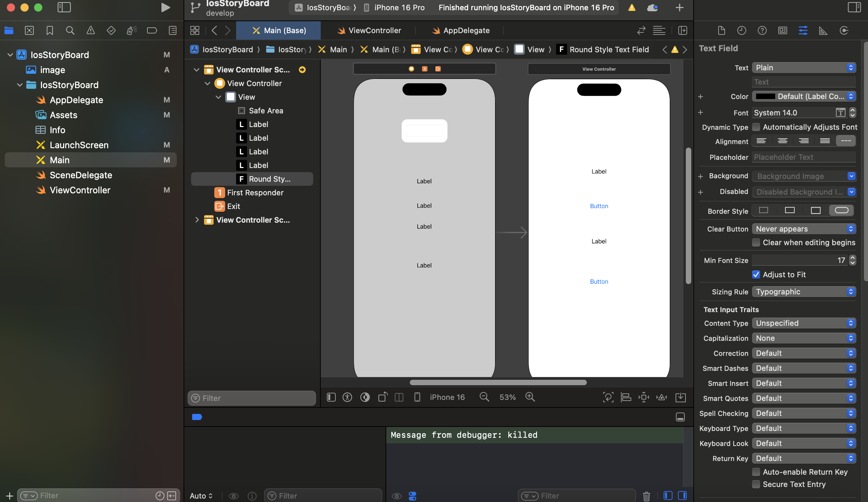The image size is (868, 502).
Task: Click the canvas horizontal scrollbar
Action: [x=498, y=382]
